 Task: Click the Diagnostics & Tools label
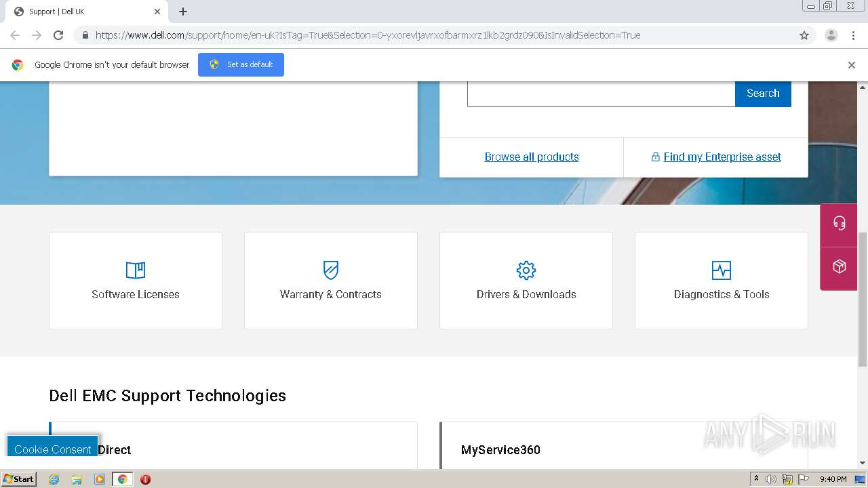(x=722, y=294)
